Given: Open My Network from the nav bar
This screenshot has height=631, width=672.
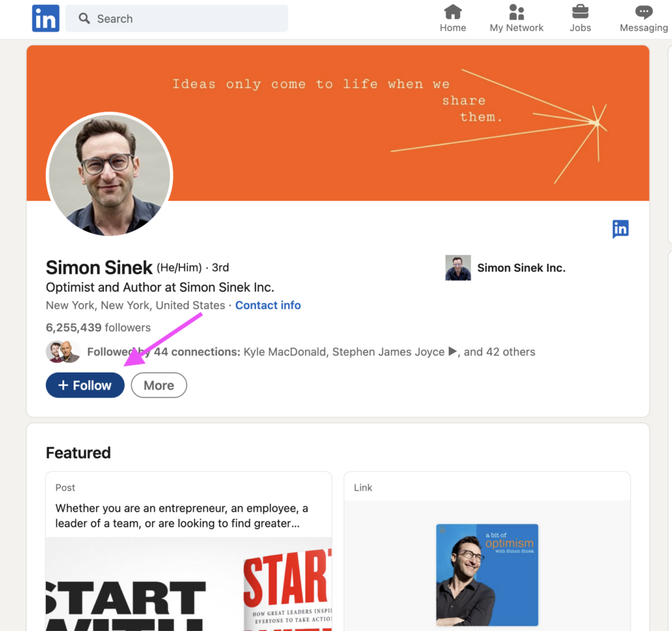Looking at the screenshot, I should coord(516,12).
